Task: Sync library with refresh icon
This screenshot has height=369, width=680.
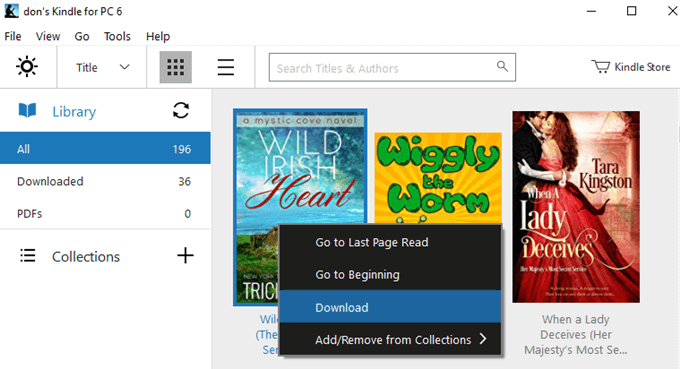Action: tap(181, 110)
